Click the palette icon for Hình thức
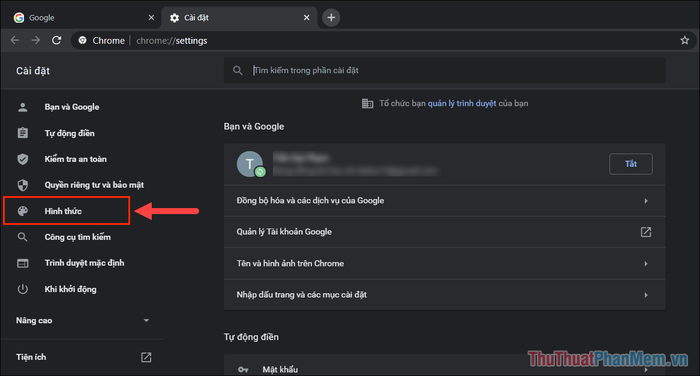 click(x=22, y=211)
